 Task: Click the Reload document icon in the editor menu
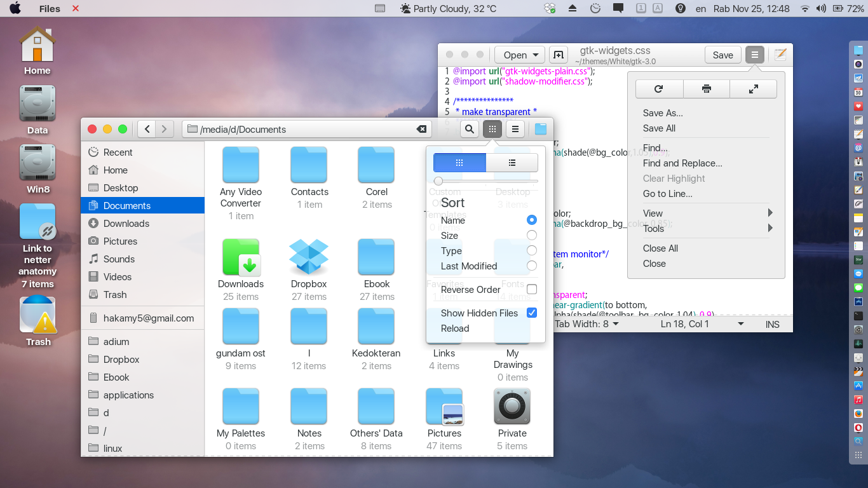(x=659, y=88)
